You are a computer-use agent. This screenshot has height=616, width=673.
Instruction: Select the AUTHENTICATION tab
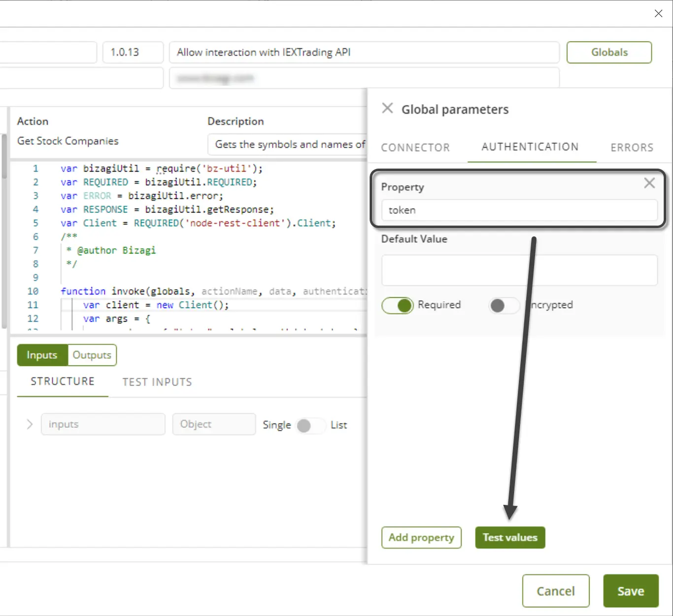530,147
